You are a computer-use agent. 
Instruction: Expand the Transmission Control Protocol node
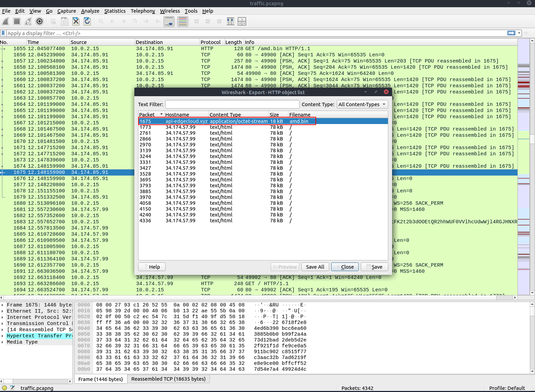[3, 323]
